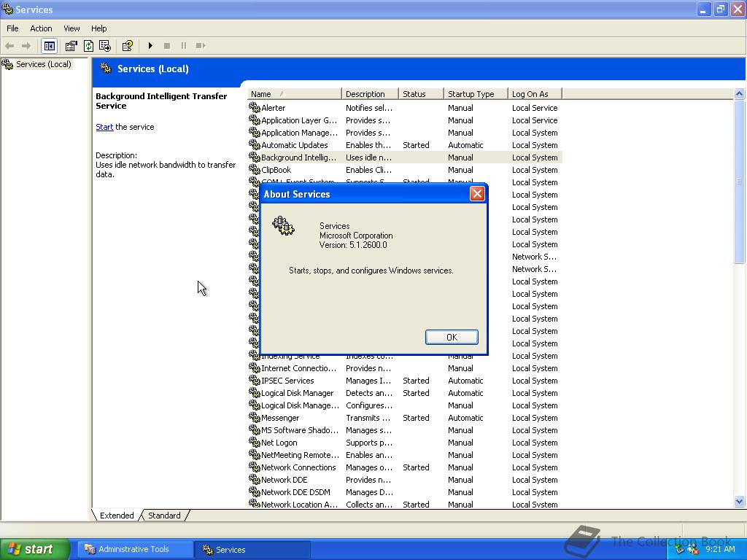Click the Alerter service gear icon

click(x=255, y=108)
